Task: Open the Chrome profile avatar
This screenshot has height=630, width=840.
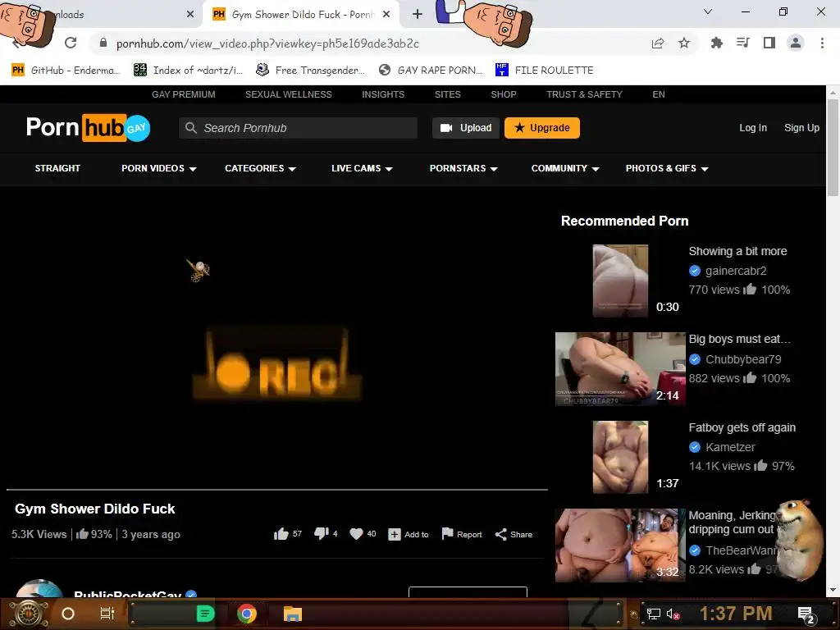Action: pos(796,43)
